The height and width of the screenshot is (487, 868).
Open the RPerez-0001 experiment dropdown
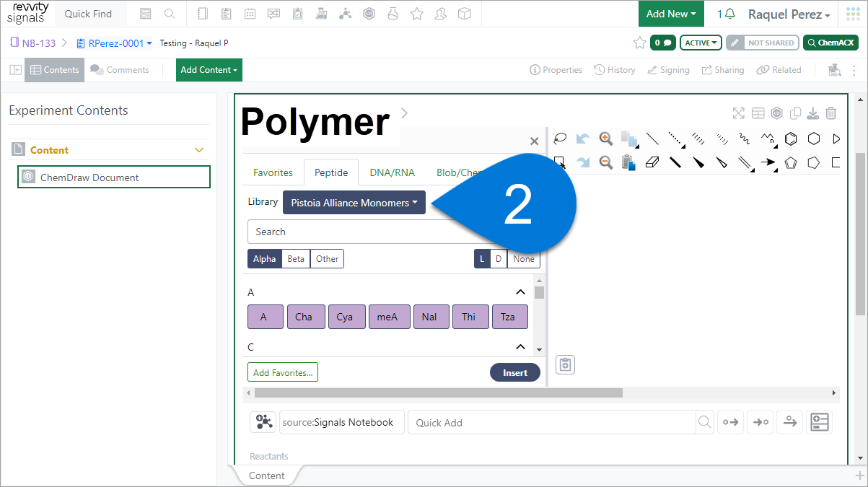point(114,43)
